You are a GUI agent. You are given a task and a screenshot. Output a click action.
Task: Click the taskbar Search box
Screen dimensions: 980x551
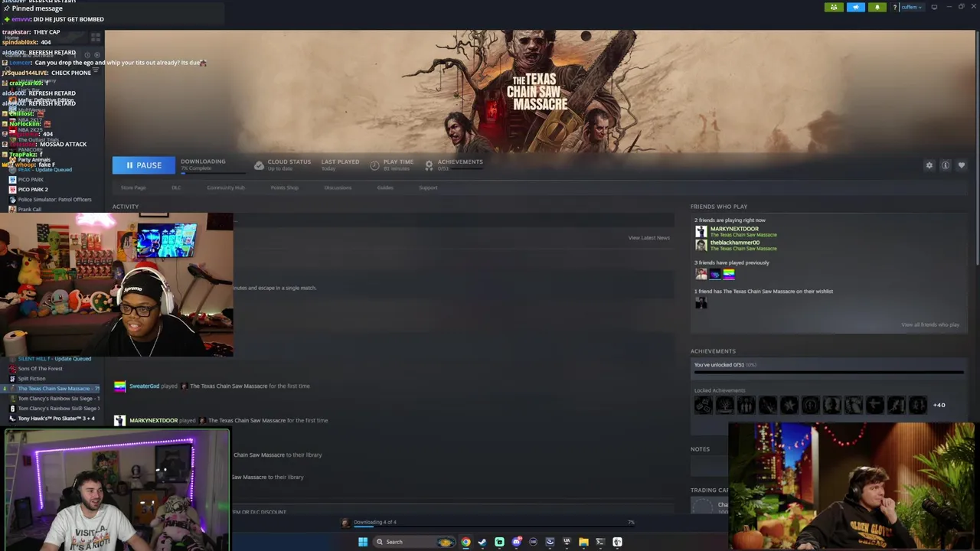click(414, 542)
